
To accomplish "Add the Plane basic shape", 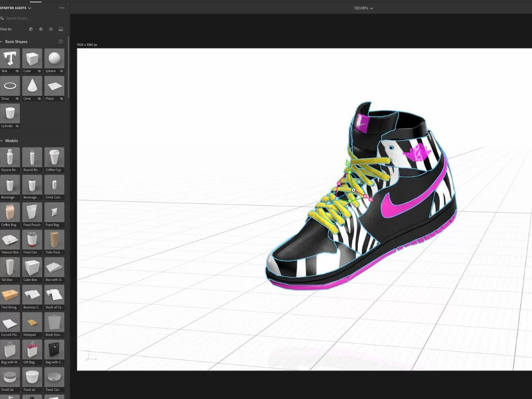I will [x=54, y=86].
